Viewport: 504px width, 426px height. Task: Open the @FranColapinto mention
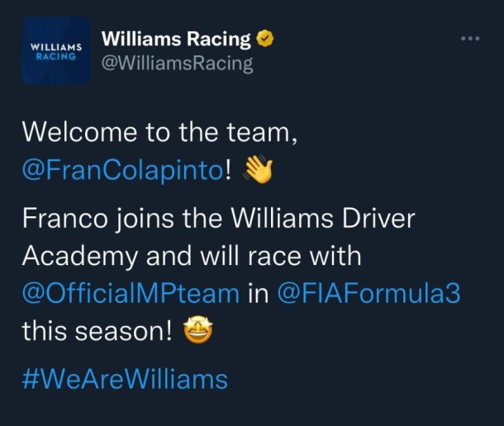pyautogui.click(x=122, y=170)
